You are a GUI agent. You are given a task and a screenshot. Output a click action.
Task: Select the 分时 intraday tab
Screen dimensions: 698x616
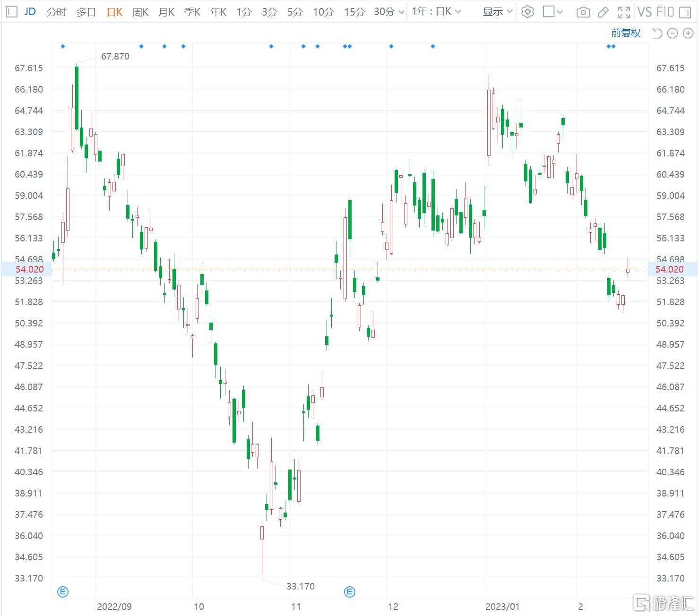56,12
